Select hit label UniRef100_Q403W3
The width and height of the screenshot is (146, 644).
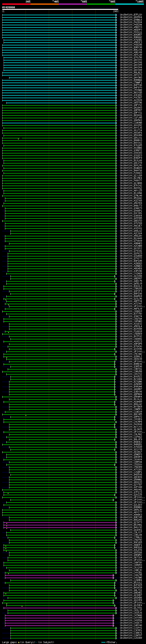131,77
